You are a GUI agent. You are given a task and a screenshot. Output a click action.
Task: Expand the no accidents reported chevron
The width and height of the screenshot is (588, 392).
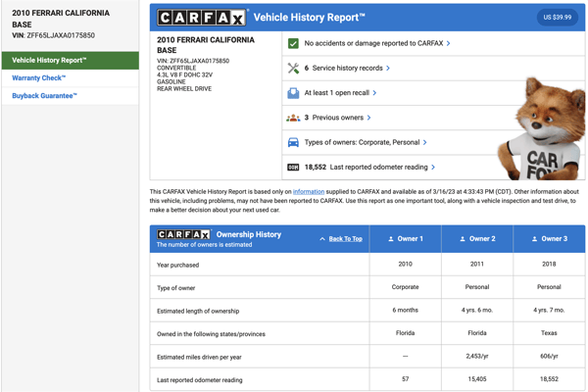[449, 43]
